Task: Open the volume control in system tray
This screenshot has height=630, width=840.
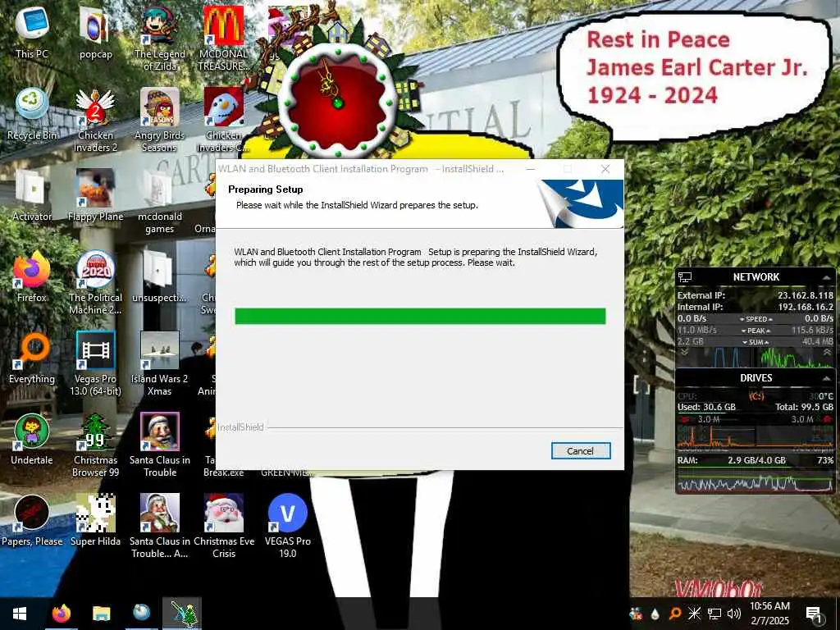Action: [734, 614]
